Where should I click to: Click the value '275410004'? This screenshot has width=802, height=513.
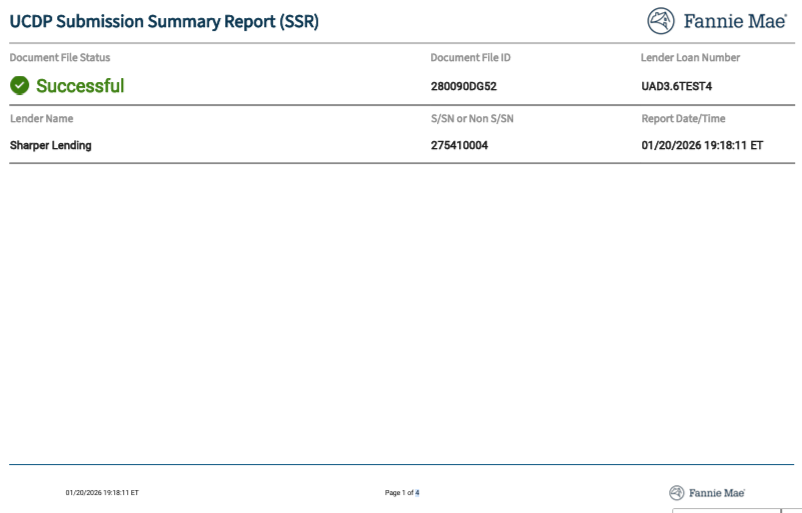[459, 145]
